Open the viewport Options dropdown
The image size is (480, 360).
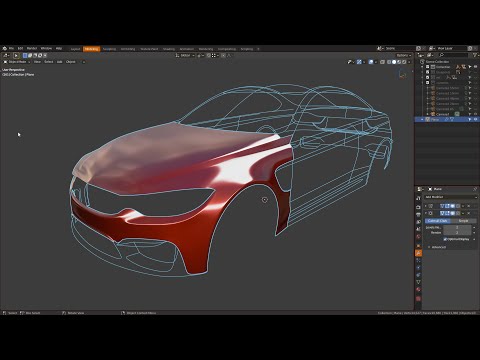(404, 55)
